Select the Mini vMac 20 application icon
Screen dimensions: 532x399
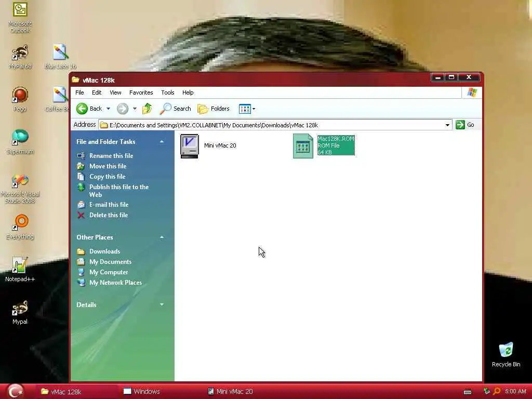click(x=189, y=146)
